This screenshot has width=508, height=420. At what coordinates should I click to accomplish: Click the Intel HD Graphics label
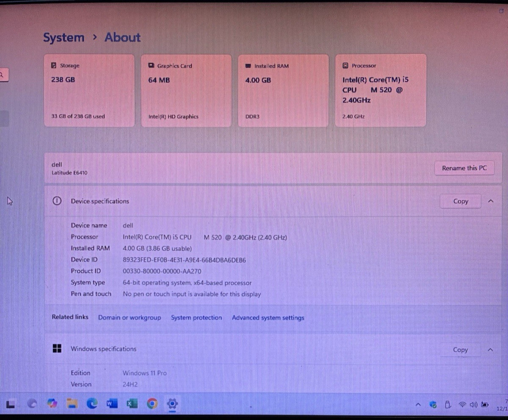tap(173, 116)
